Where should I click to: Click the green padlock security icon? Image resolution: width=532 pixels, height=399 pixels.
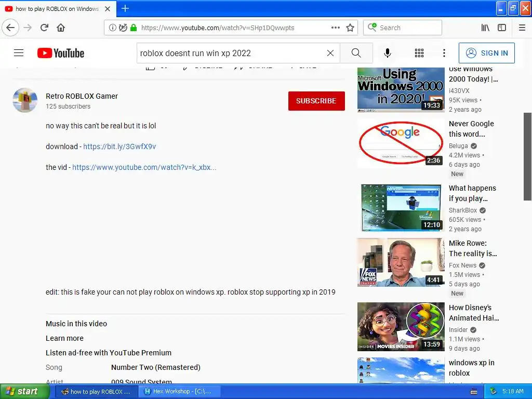pyautogui.click(x=134, y=28)
